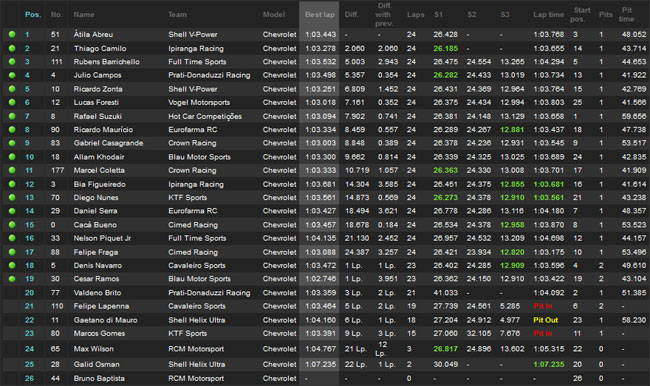Click the Lap time column header
650x386 pixels.
point(548,15)
